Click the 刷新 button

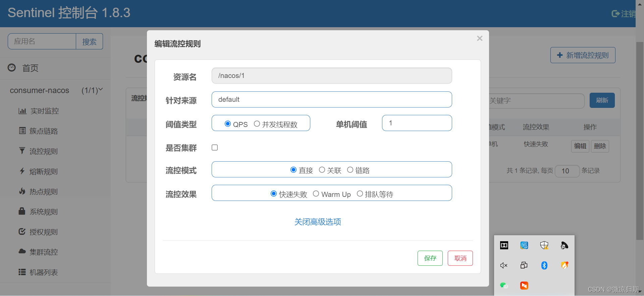(602, 100)
